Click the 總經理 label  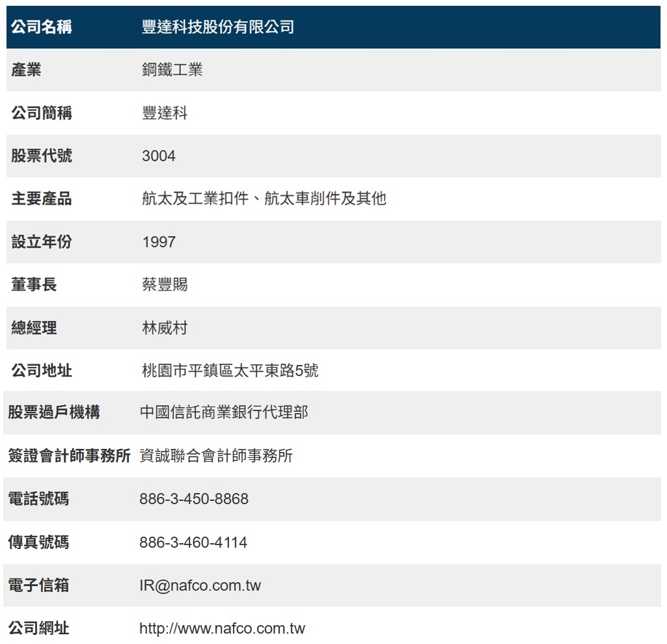34,328
